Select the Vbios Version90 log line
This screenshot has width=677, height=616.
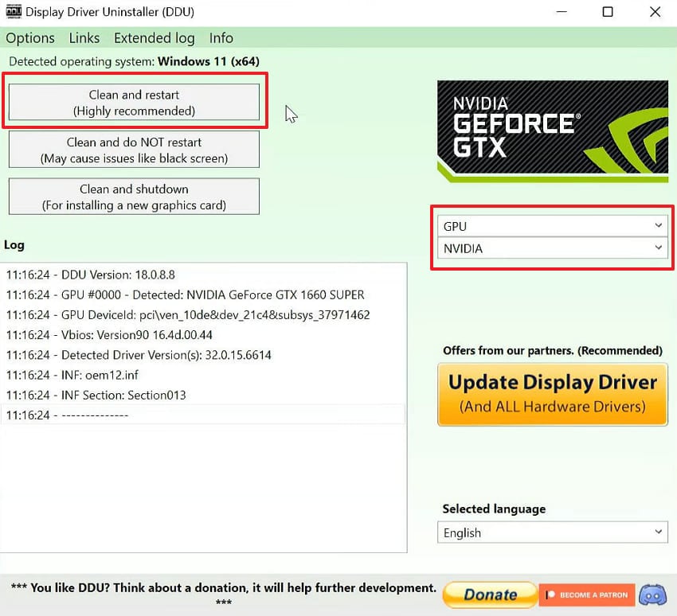203,335
